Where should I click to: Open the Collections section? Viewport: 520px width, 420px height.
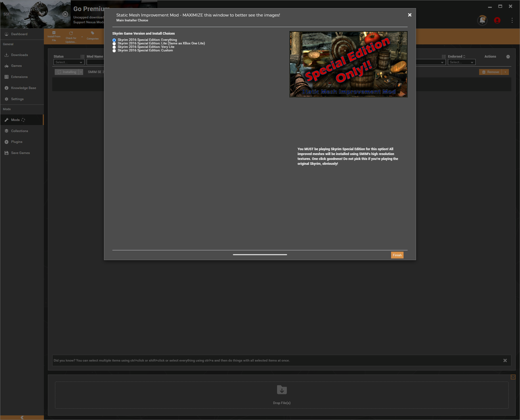point(19,131)
